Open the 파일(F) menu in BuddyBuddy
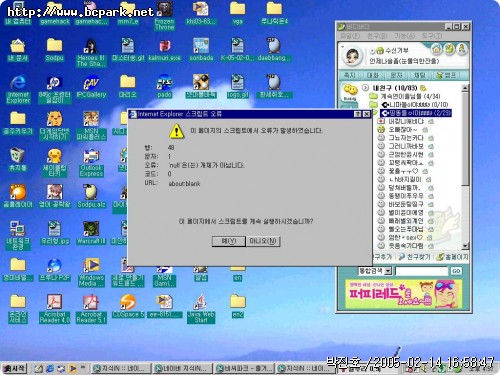Screen dimensions: 500x375 pos(350,35)
